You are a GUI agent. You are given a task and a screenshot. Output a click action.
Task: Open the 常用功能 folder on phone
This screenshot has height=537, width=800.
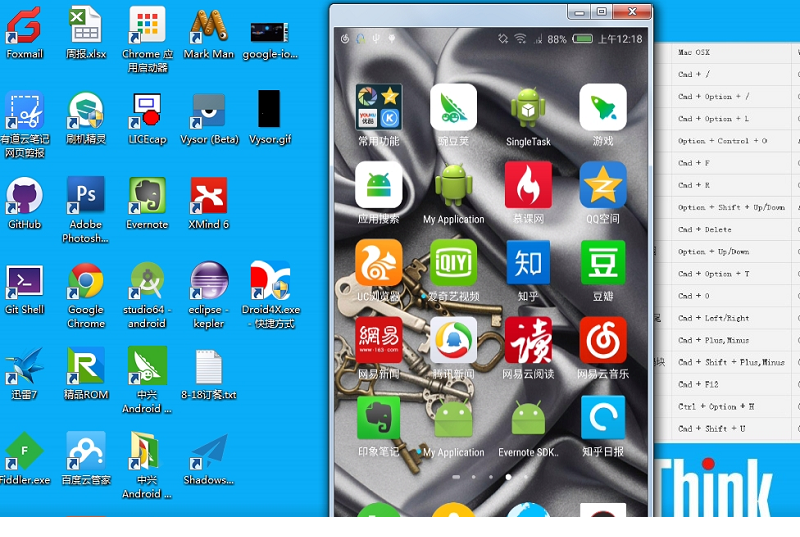379,107
